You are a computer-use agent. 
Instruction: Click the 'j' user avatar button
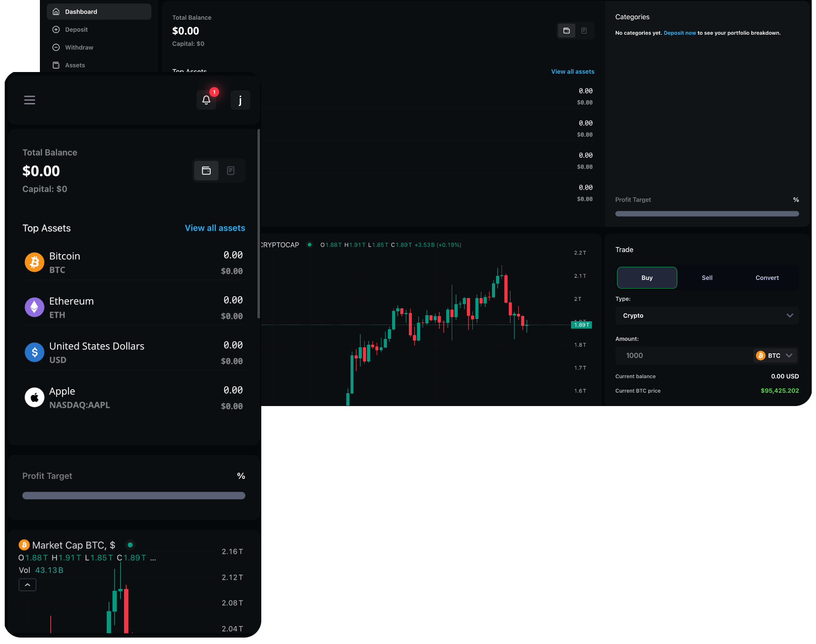[240, 100]
